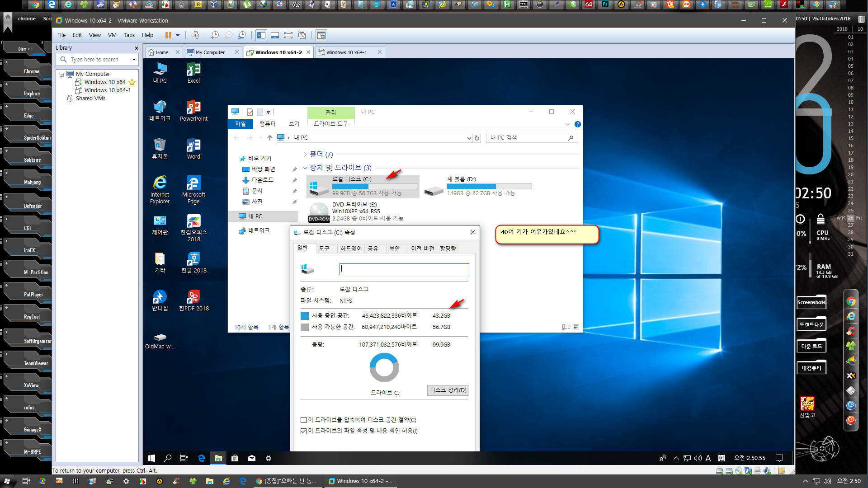Select 다운로드 in Explorer navigation pane

(x=262, y=180)
